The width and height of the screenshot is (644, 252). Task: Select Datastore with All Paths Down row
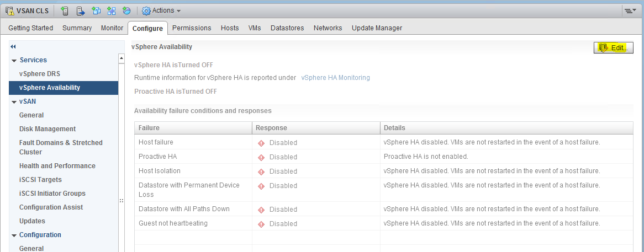pos(384,209)
